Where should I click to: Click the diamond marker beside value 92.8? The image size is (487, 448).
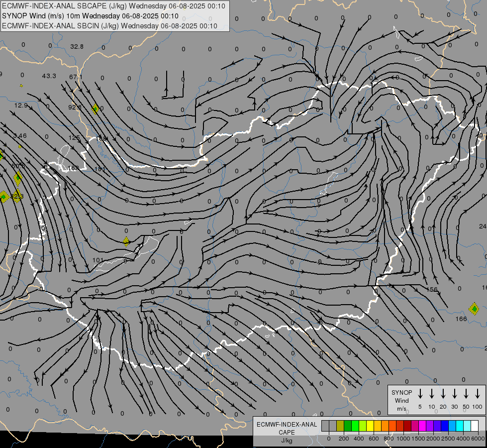point(96,109)
